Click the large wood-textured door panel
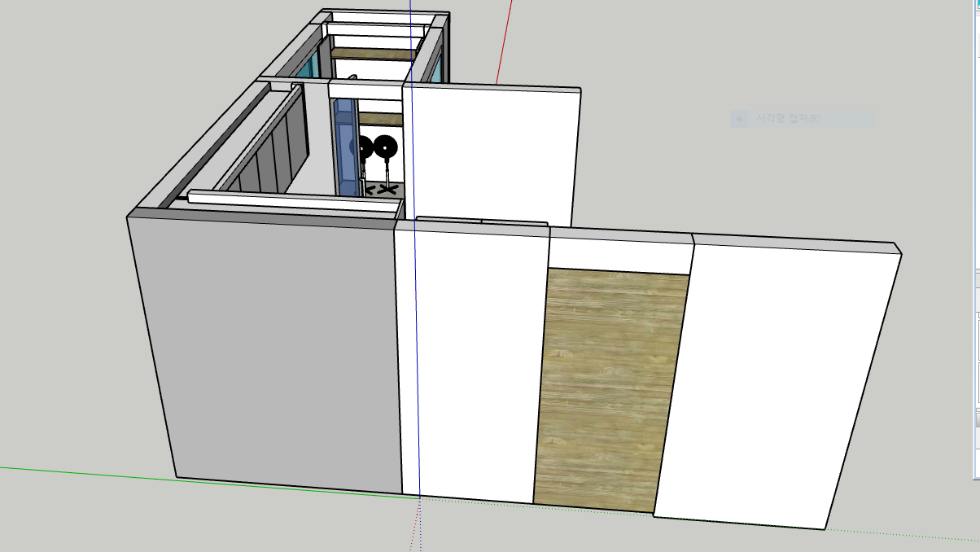The height and width of the screenshot is (552, 980). [x=612, y=391]
